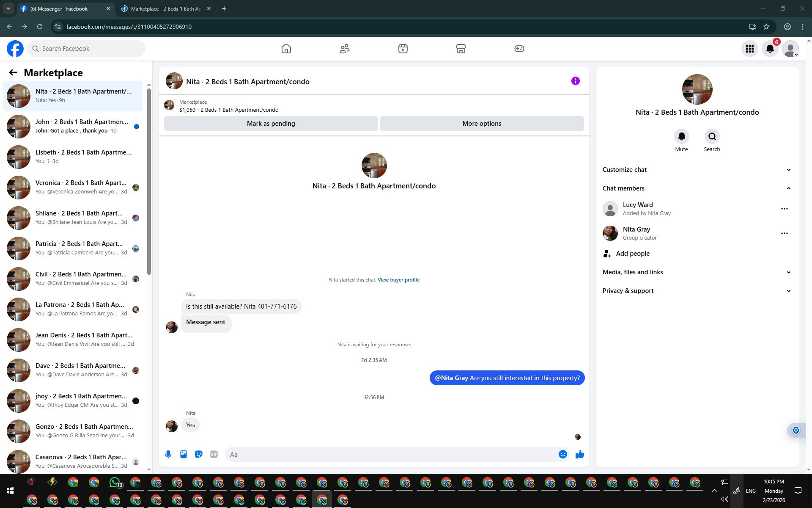
Task: Open notifications bell with 6 badge
Action: point(770,49)
